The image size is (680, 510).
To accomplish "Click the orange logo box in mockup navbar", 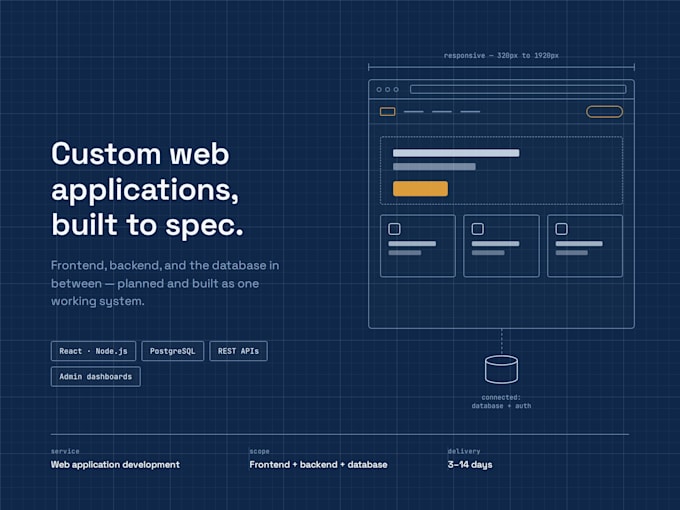I will 388,112.
